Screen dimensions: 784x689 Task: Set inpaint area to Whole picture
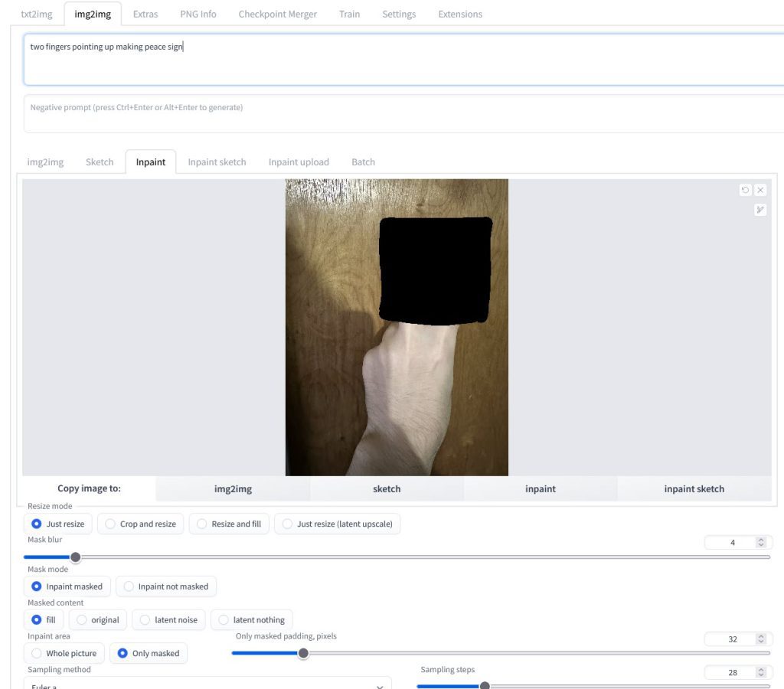click(64, 654)
